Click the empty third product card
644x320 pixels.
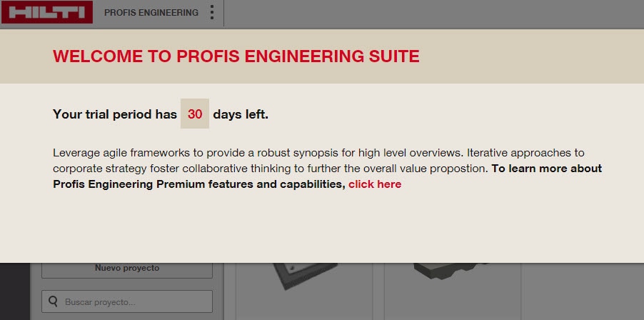click(585, 291)
